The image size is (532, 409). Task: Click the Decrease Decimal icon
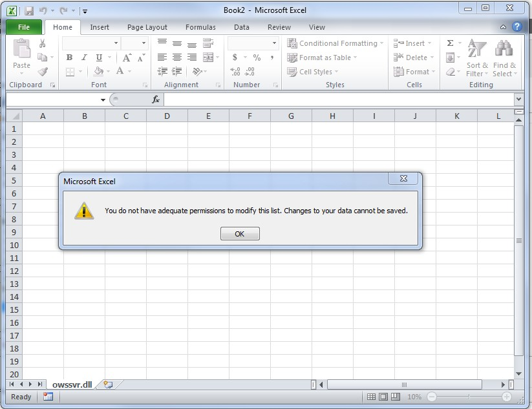coord(250,71)
